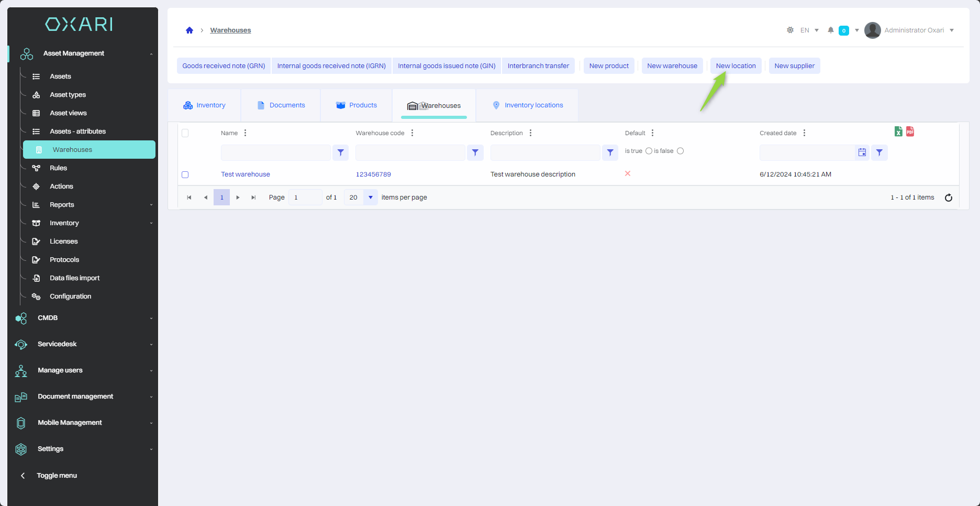Toggle the select-all rows checkbox

pyautogui.click(x=185, y=133)
